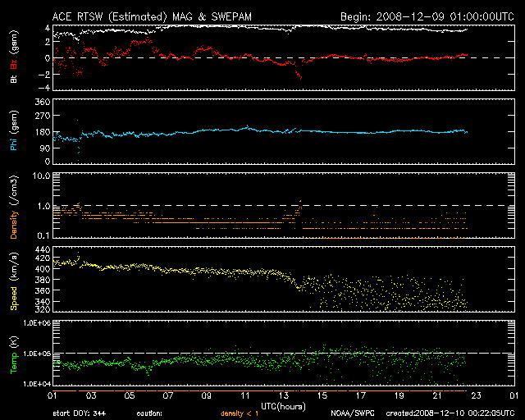Click the '400' tick label on Speed axis
The height and width of the screenshot is (420, 525).
pyautogui.click(x=43, y=269)
